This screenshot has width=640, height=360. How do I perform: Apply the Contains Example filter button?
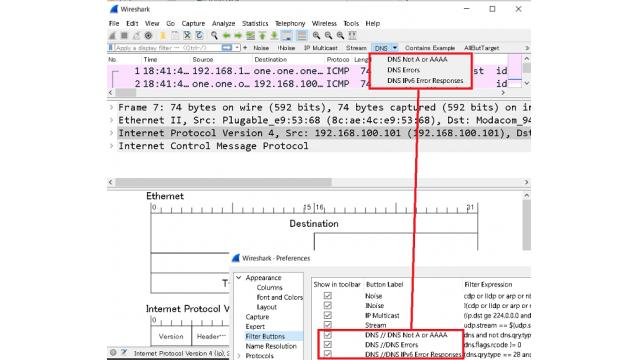click(x=430, y=48)
